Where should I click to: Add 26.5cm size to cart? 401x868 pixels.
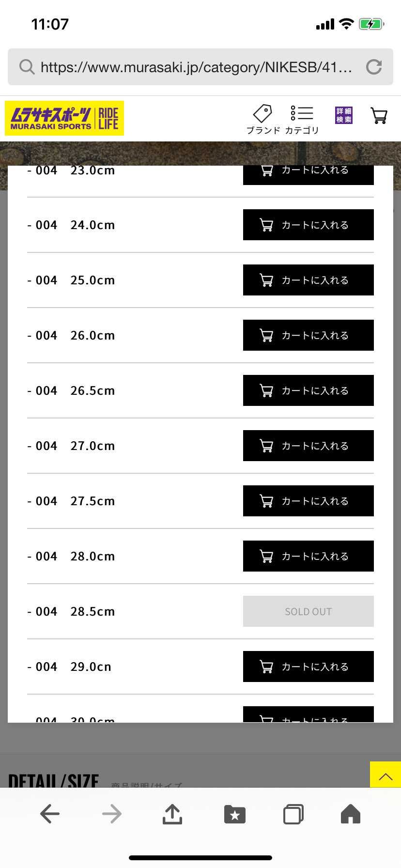point(308,390)
